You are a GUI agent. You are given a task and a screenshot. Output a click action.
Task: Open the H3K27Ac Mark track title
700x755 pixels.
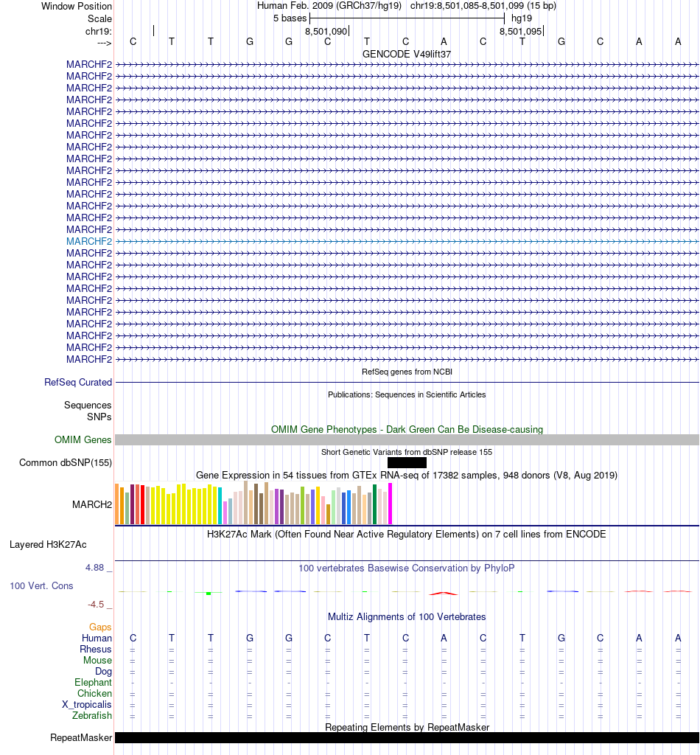407,534
